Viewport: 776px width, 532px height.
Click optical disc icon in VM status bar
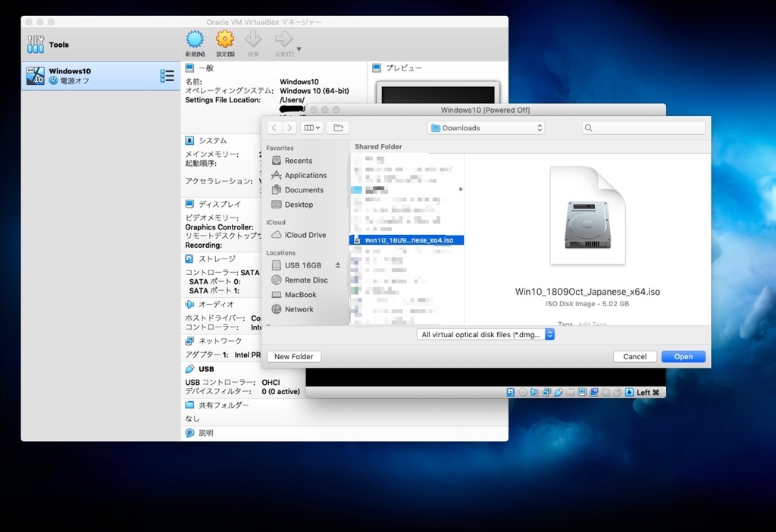tap(523, 392)
